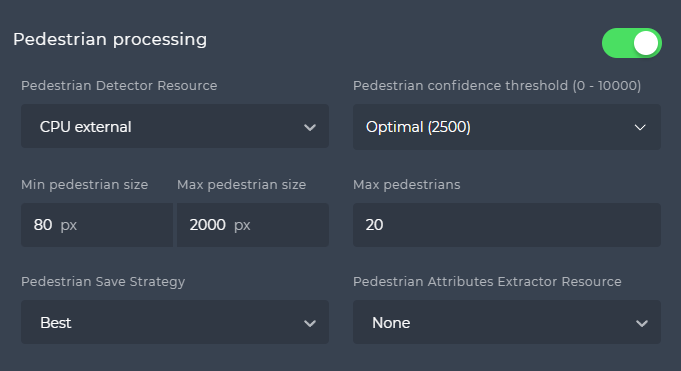Click the Pedestrian confidence threshold label
Image resolution: width=681 pixels, height=371 pixels.
coord(497,86)
